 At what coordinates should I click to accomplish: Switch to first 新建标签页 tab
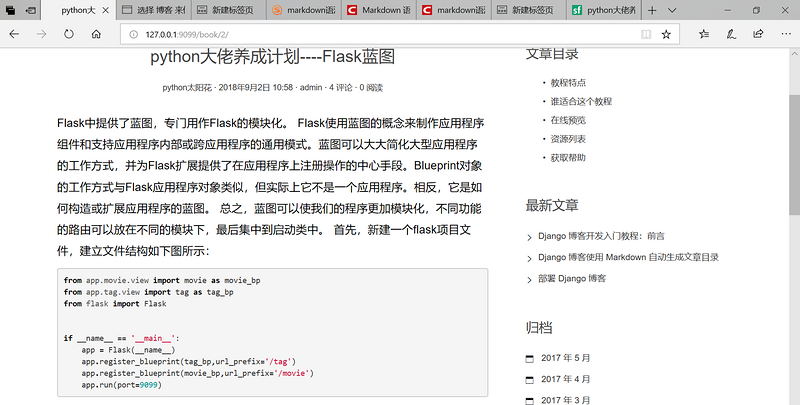[x=229, y=10]
